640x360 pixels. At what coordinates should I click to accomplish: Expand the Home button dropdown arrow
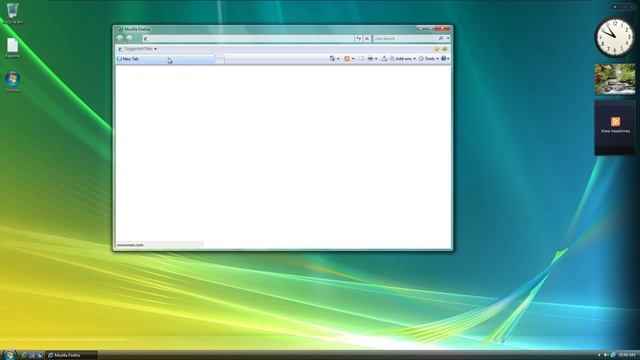tap(338, 59)
